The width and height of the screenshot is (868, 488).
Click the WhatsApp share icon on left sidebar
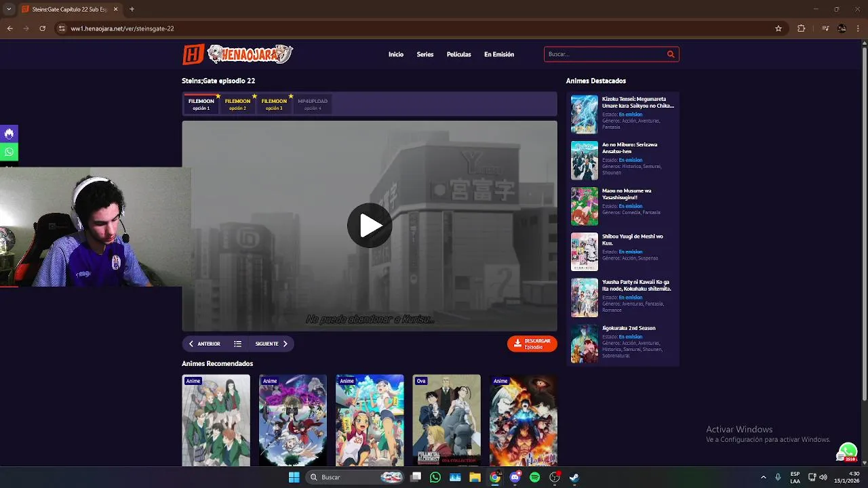pos(9,152)
